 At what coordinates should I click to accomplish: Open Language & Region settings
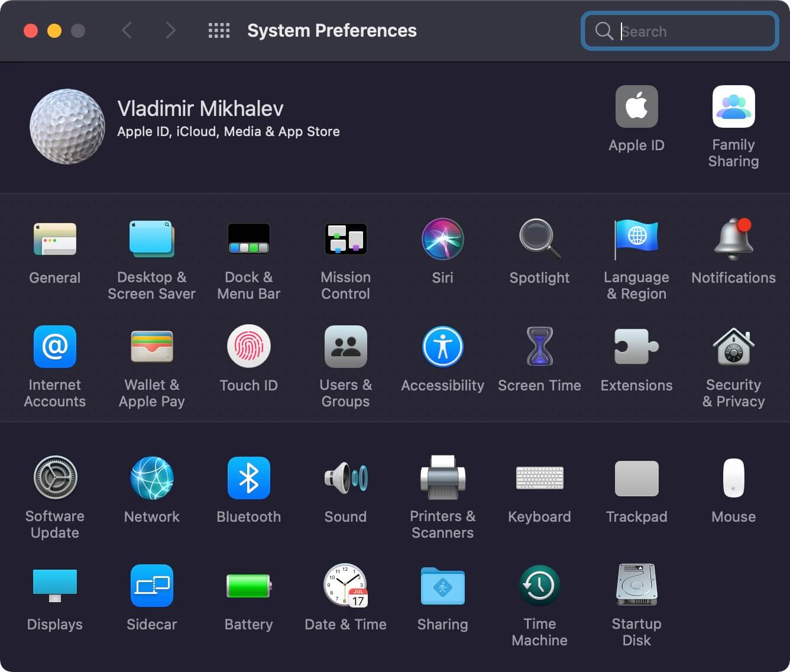point(637,239)
